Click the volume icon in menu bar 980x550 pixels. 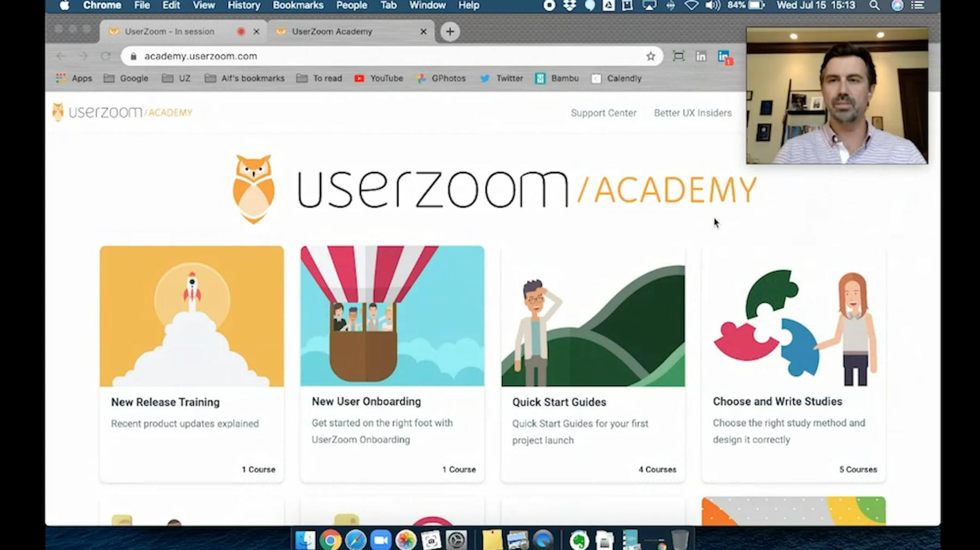pos(713,5)
